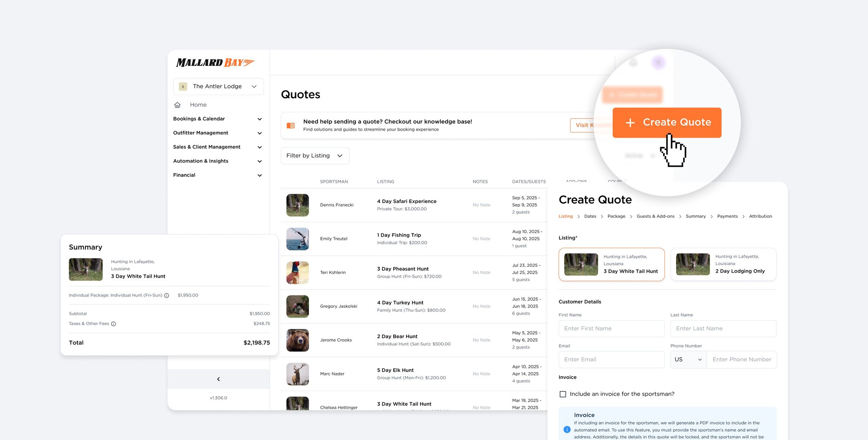Click the Mallard Bay logo
The image size is (868, 440).
[x=215, y=63]
